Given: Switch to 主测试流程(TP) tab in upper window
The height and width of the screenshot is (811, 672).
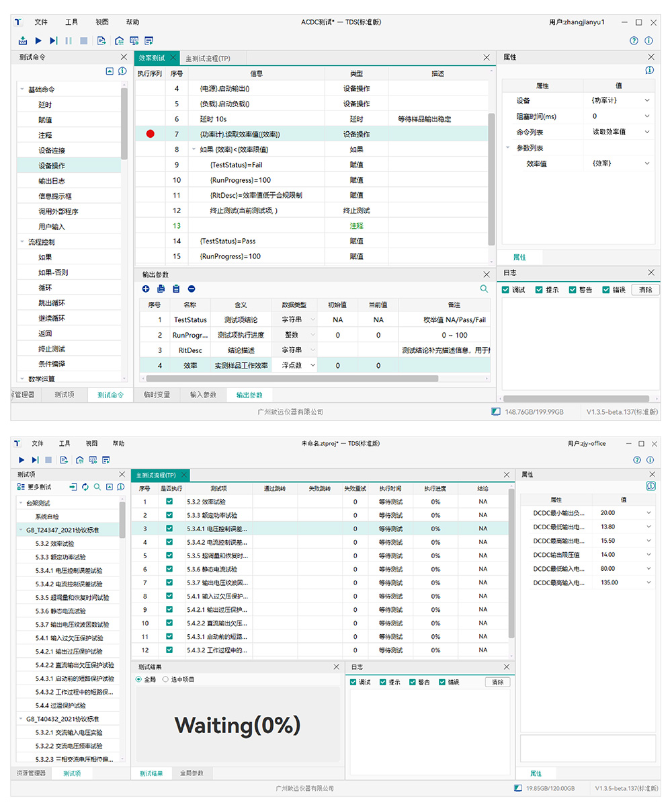Looking at the screenshot, I should point(208,59).
